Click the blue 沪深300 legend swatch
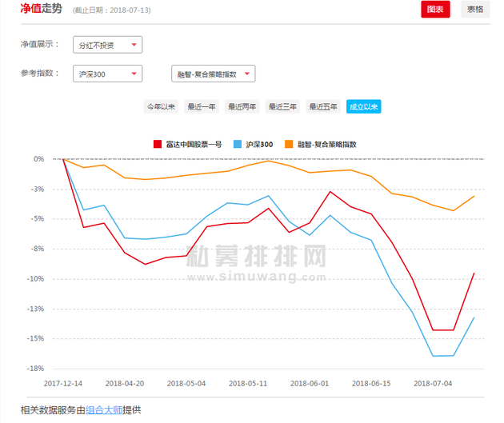The width and height of the screenshot is (504, 423). 238,145
